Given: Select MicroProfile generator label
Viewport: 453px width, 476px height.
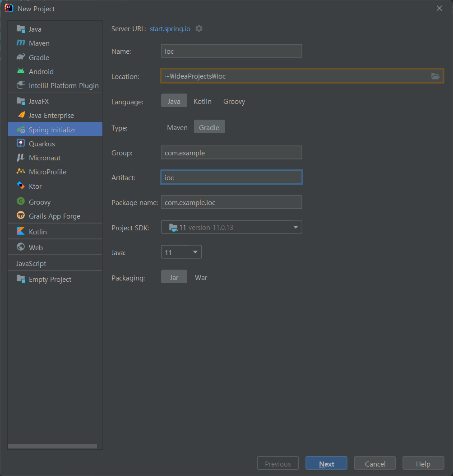Looking at the screenshot, I should (x=48, y=172).
